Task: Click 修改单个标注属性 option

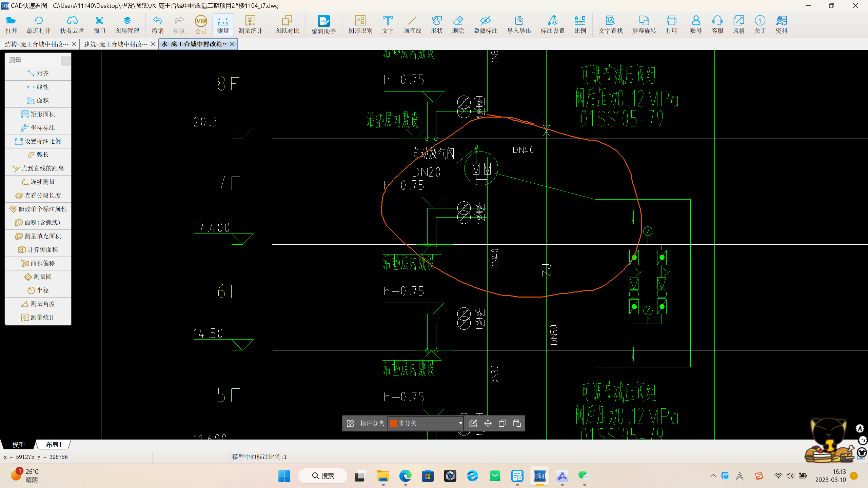Action: click(x=38, y=209)
